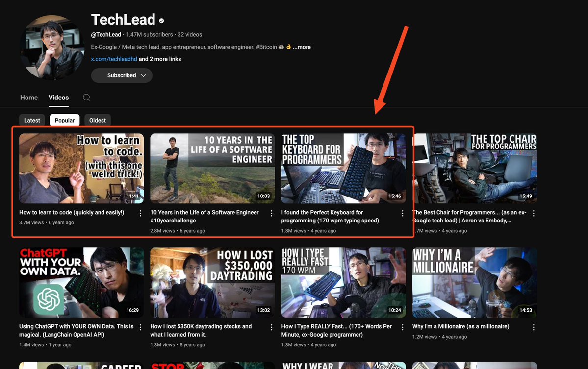
Task: Open 'How I lost $350K daytrading stocks' title
Action: (201, 330)
